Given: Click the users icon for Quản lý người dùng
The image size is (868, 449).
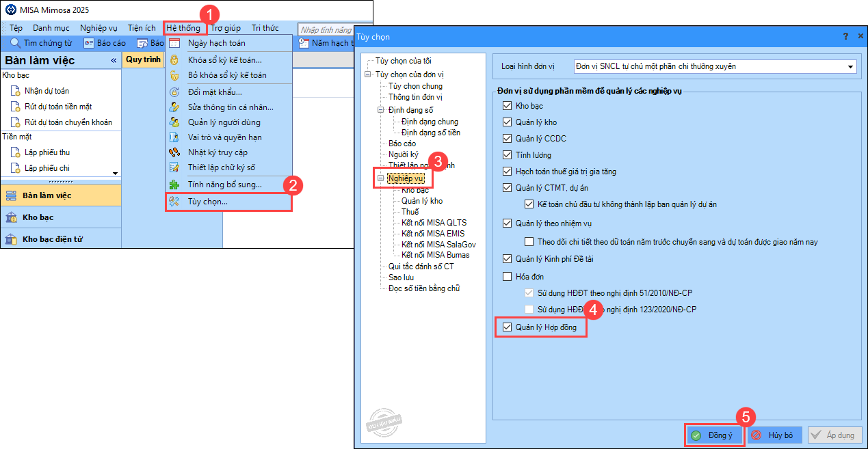Looking at the screenshot, I should (174, 122).
